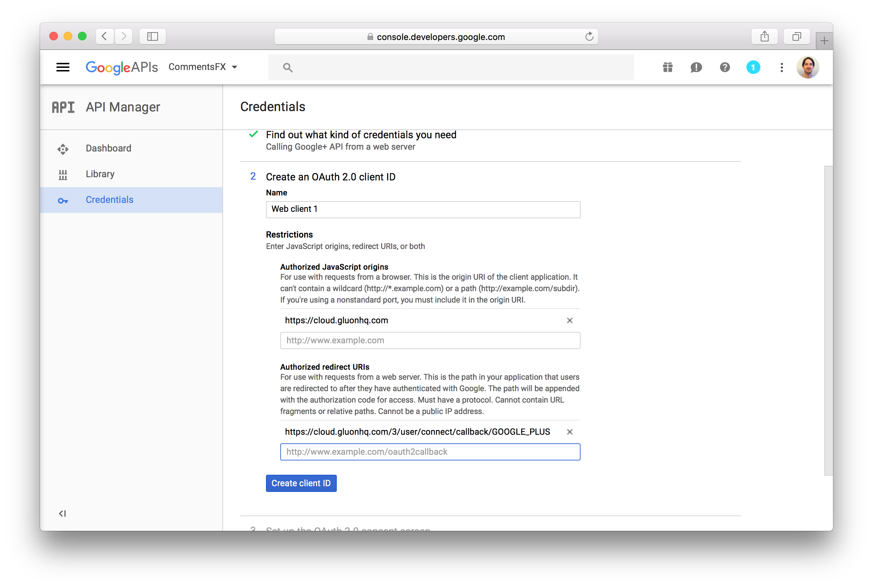Viewport: 873px width, 588px height.
Task: Open the gift free trial icon
Action: pos(667,68)
